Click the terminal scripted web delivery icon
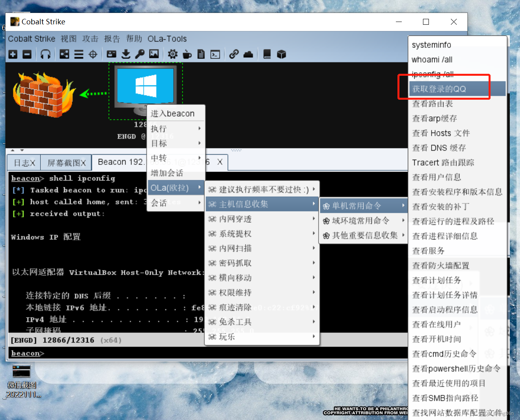520x420 pixels. coord(215,54)
